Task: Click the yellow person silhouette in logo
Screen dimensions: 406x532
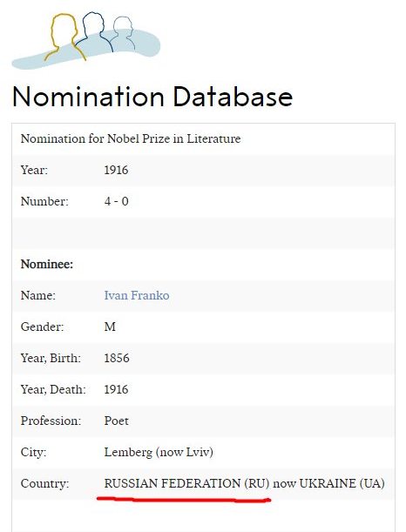Action: (x=64, y=37)
